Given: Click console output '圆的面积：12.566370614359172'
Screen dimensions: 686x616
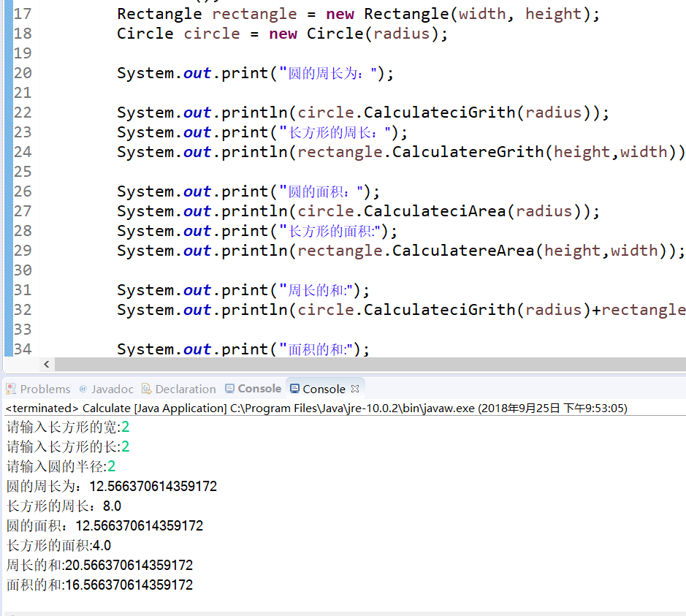Looking at the screenshot, I should pos(104,525).
